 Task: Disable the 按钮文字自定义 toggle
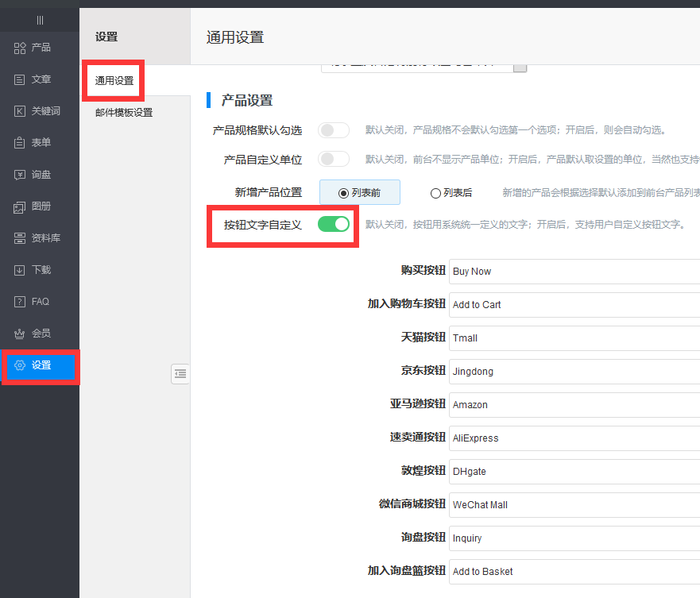click(334, 225)
